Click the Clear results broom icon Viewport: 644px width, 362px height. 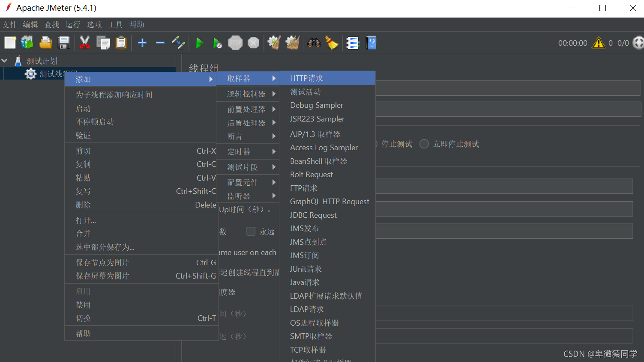(274, 43)
